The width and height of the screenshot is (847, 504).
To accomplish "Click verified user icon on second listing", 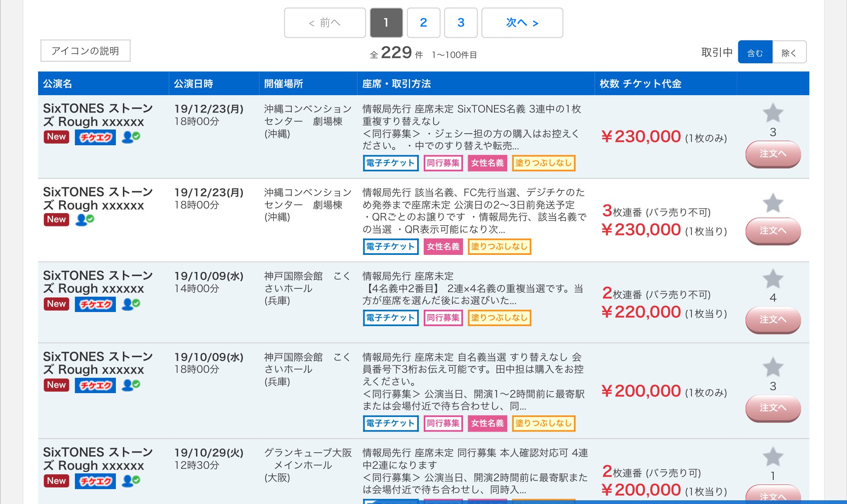I will coord(85,220).
